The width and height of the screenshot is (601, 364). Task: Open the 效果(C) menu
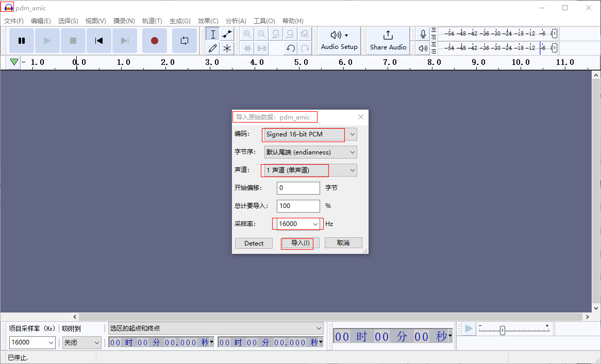coord(208,21)
